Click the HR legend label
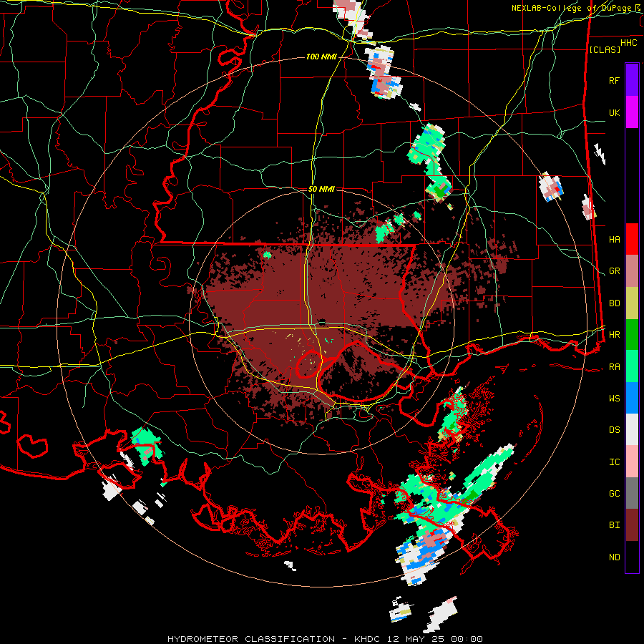This screenshot has width=644, height=644. coord(614,335)
